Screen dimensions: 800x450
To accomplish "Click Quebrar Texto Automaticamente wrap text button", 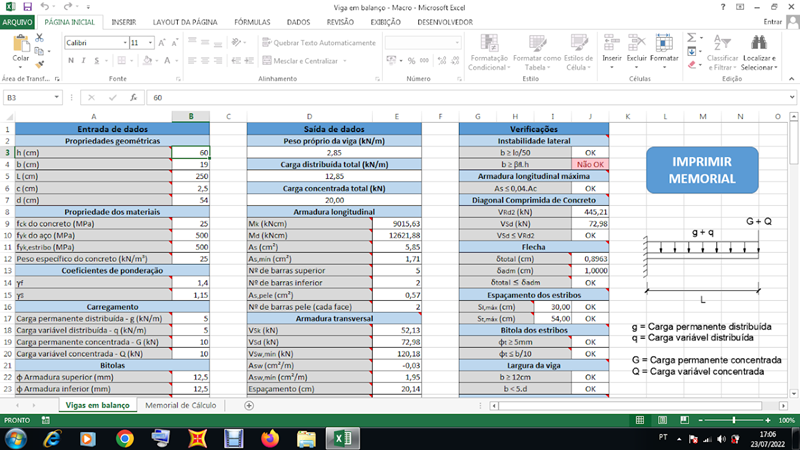I will click(319, 43).
